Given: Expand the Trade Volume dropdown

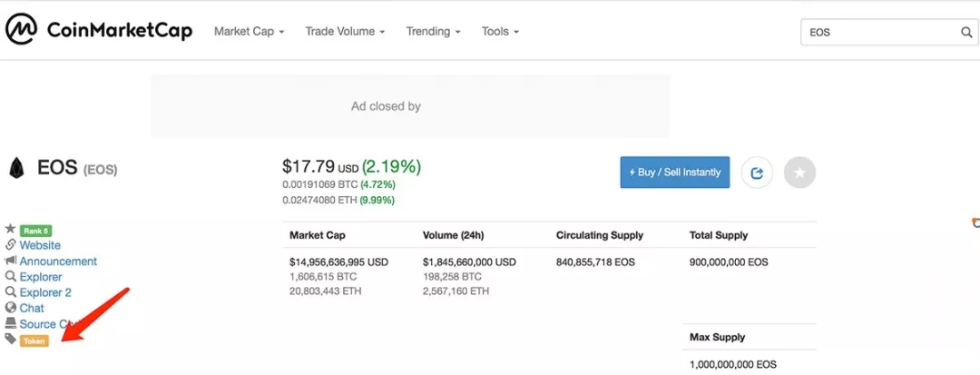Looking at the screenshot, I should pos(345,32).
